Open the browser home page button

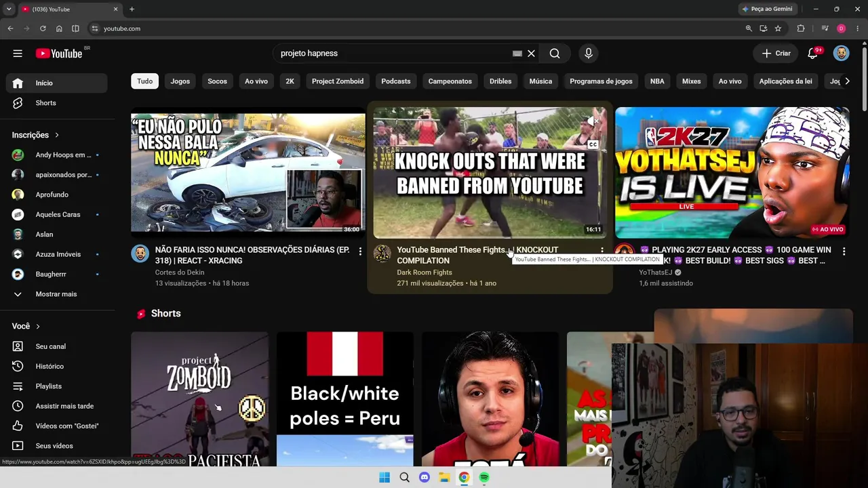pos(59,28)
